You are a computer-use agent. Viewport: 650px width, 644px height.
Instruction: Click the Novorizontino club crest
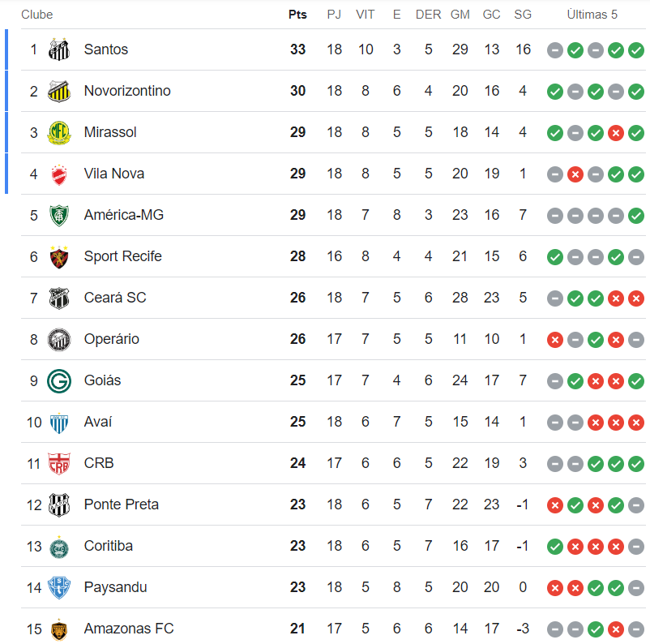tap(59, 91)
